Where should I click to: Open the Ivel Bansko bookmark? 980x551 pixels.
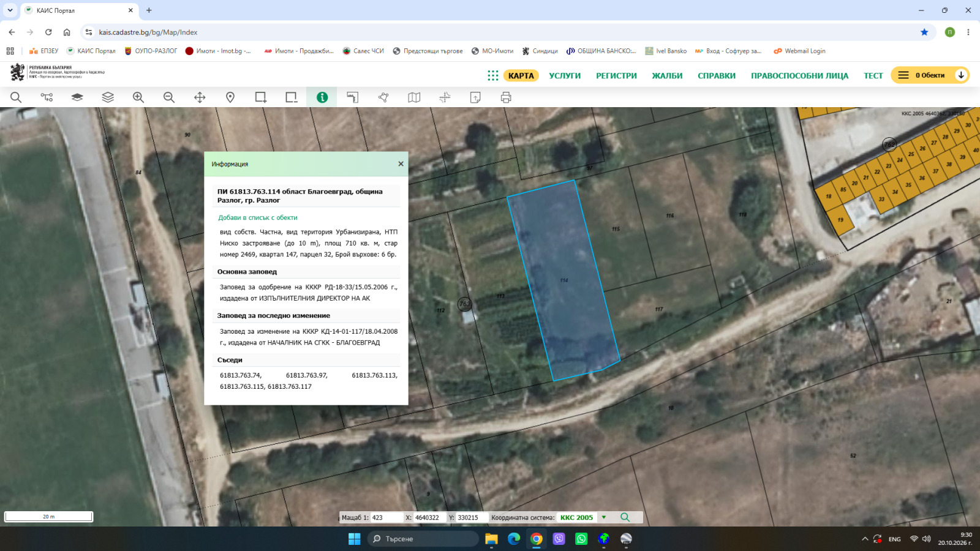tap(666, 51)
